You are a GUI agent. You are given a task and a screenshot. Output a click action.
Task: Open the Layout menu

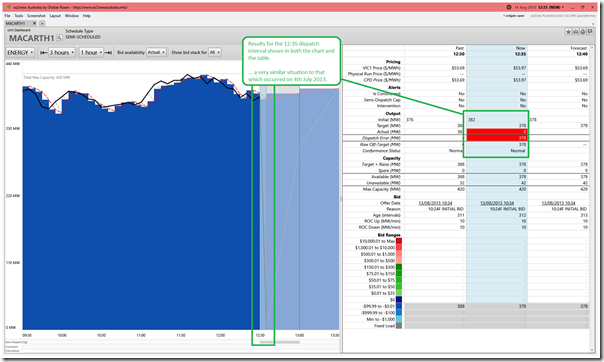55,16
